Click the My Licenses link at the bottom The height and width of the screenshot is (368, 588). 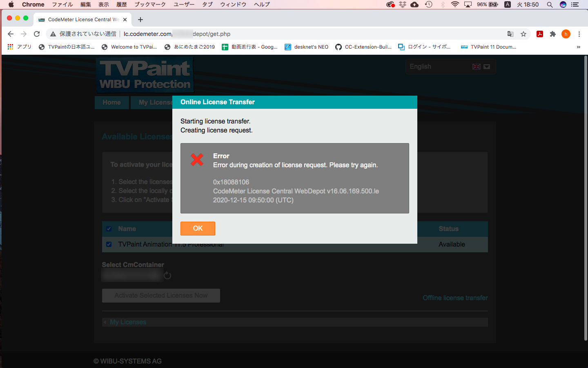point(128,322)
